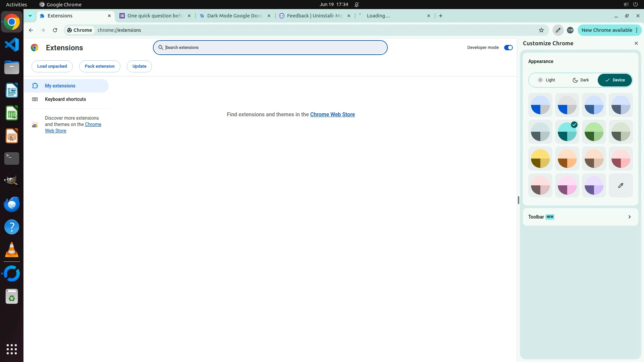Viewport: 644px width, 362px height.
Task: Open the custom color eyedropper picker
Action: (x=621, y=185)
